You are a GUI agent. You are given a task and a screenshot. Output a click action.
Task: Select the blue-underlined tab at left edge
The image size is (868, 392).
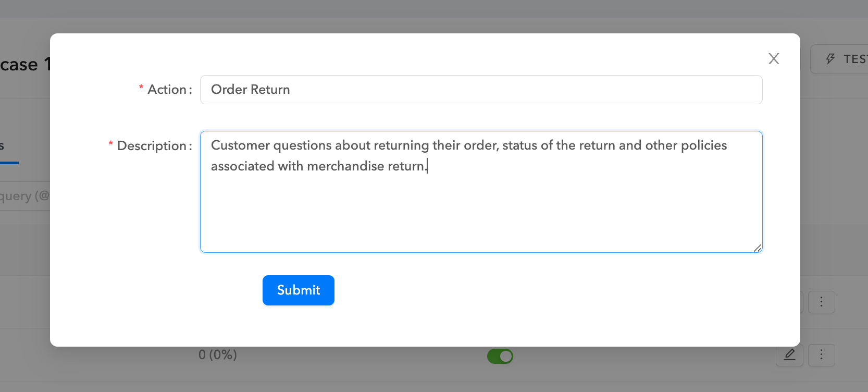coord(5,147)
